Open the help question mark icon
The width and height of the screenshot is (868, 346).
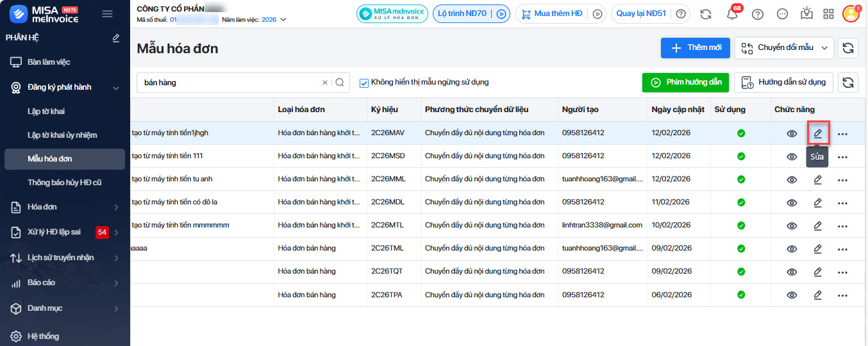pyautogui.click(x=757, y=14)
